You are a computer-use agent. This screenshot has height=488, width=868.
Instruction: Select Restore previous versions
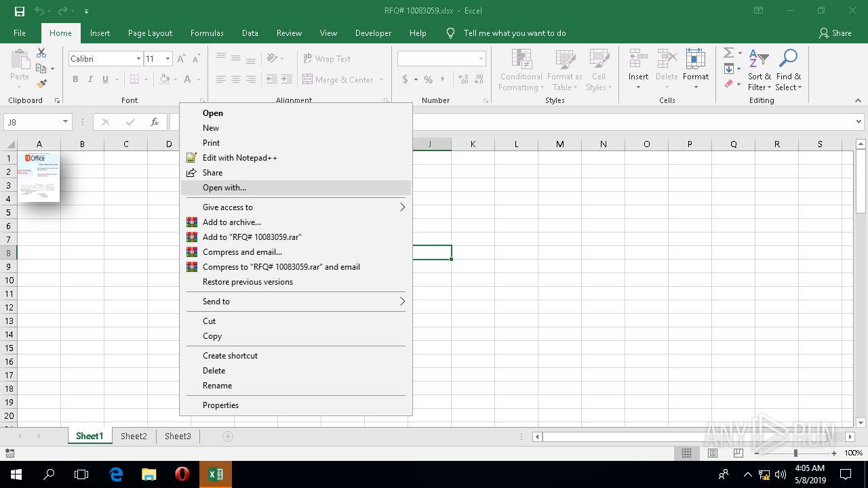tap(296, 282)
